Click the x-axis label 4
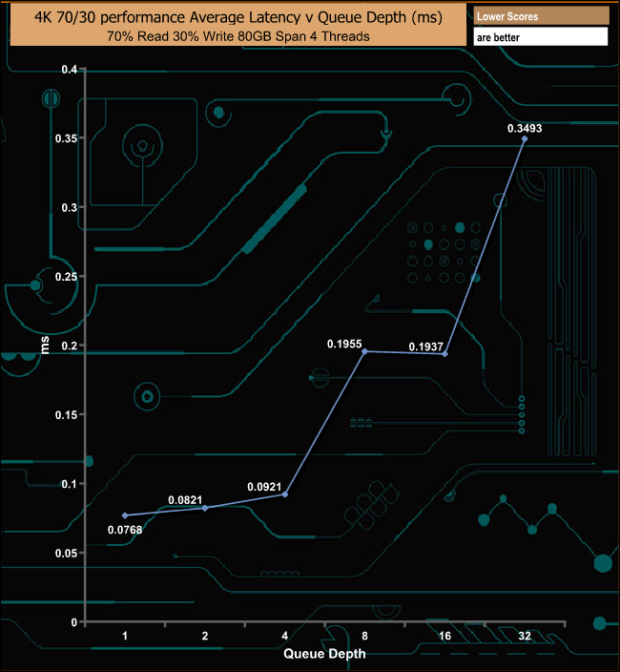The width and height of the screenshot is (620, 672). [285, 636]
